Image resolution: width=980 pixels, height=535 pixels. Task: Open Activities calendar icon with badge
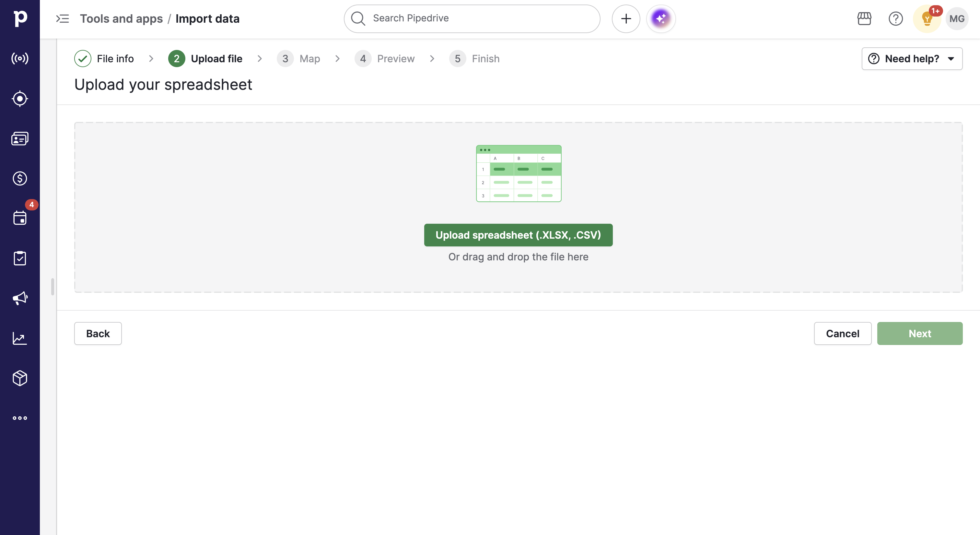[x=20, y=218]
